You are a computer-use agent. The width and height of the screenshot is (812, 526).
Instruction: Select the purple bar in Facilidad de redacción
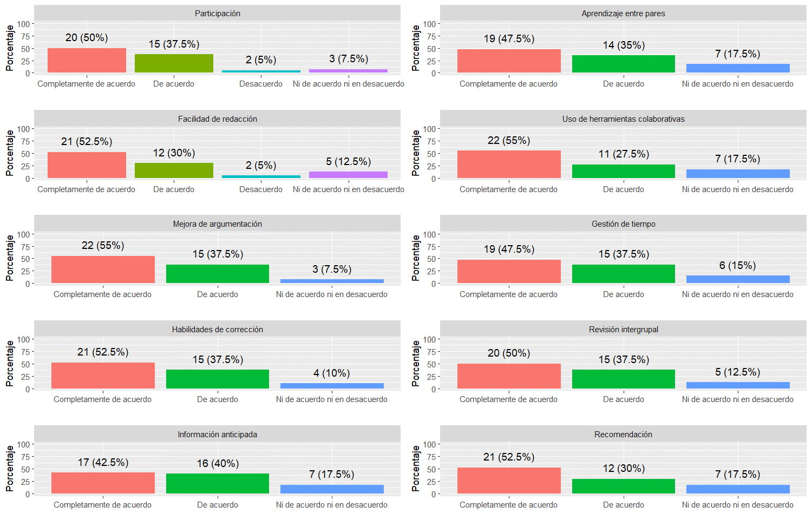348,175
